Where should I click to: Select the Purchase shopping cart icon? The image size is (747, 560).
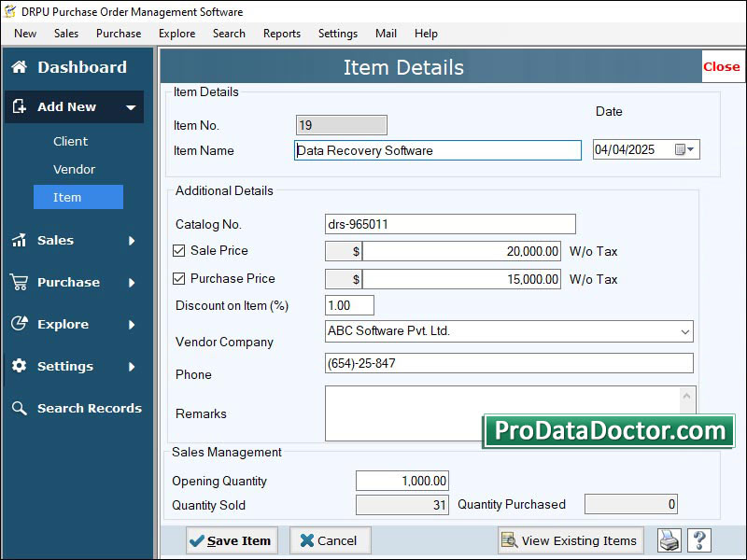19,282
